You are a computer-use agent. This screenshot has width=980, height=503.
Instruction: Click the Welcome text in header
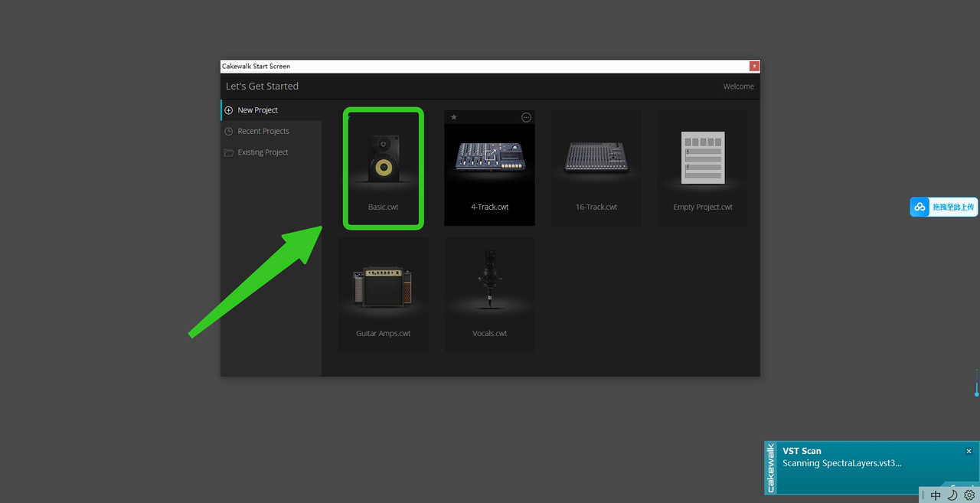739,87
